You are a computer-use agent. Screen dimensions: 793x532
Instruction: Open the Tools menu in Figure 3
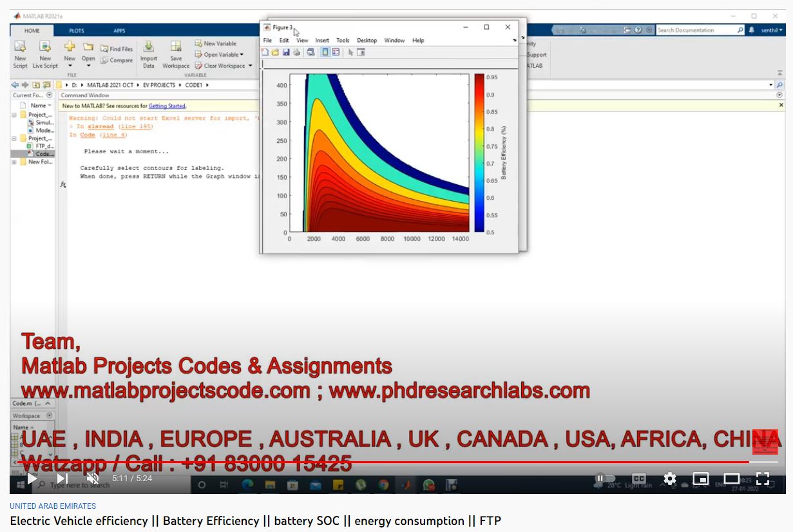tap(343, 41)
